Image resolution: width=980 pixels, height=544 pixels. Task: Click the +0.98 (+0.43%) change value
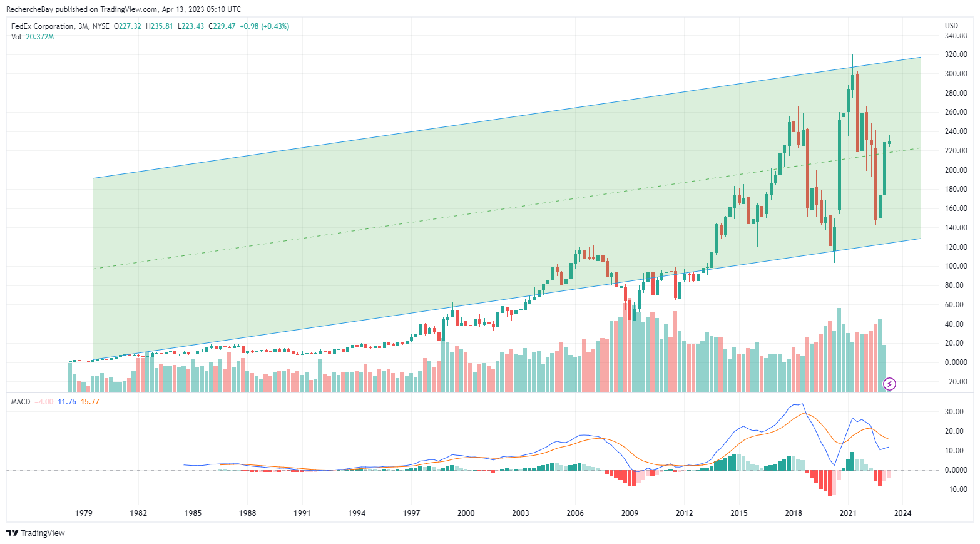(x=265, y=26)
